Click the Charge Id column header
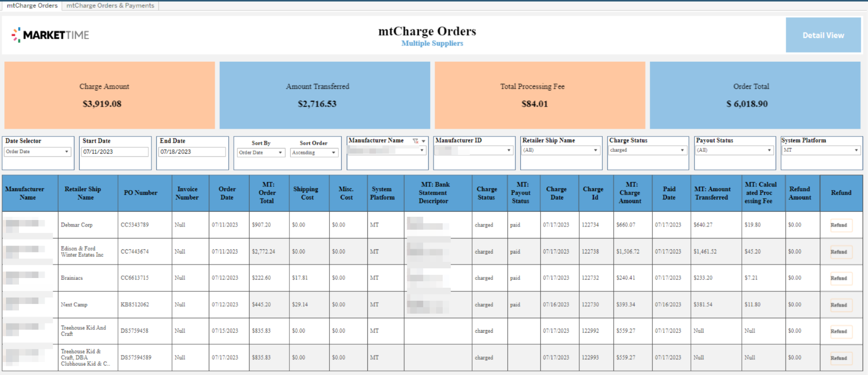Screen dimensions: 868x375 (596, 193)
